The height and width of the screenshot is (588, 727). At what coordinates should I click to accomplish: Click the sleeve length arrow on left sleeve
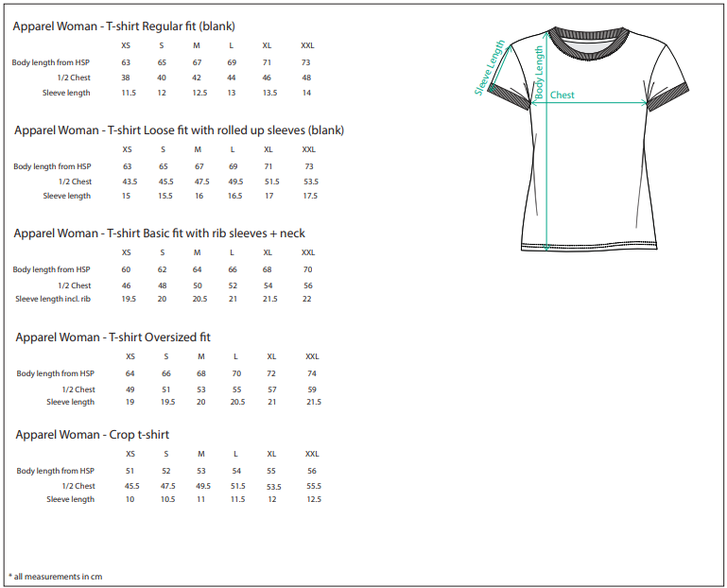[500, 65]
